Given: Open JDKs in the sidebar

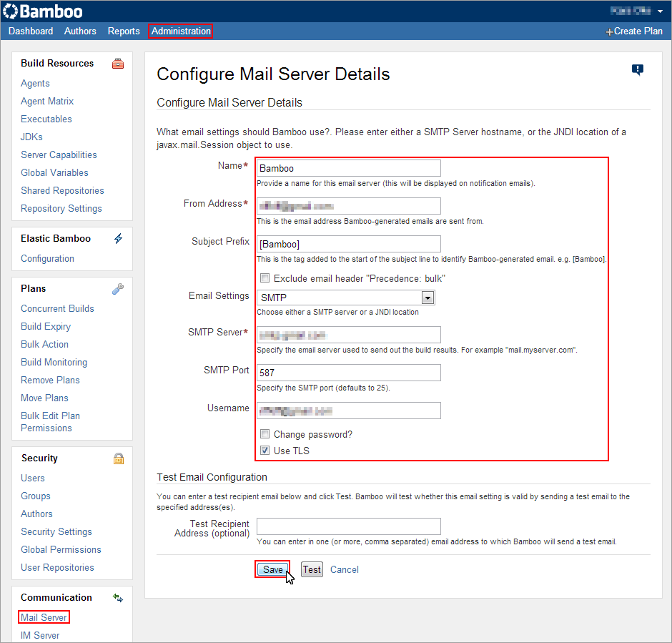Looking at the screenshot, I should click(x=31, y=137).
